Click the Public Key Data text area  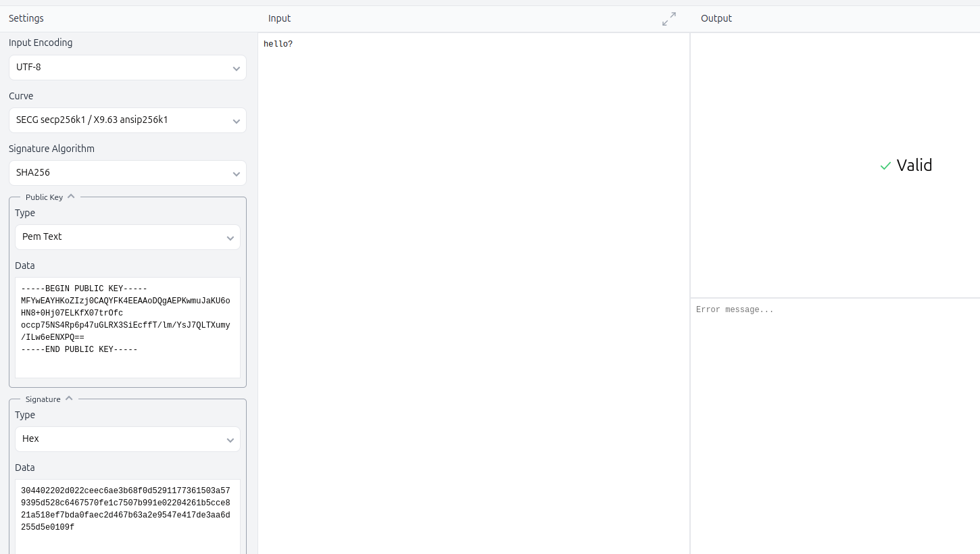[x=128, y=328]
